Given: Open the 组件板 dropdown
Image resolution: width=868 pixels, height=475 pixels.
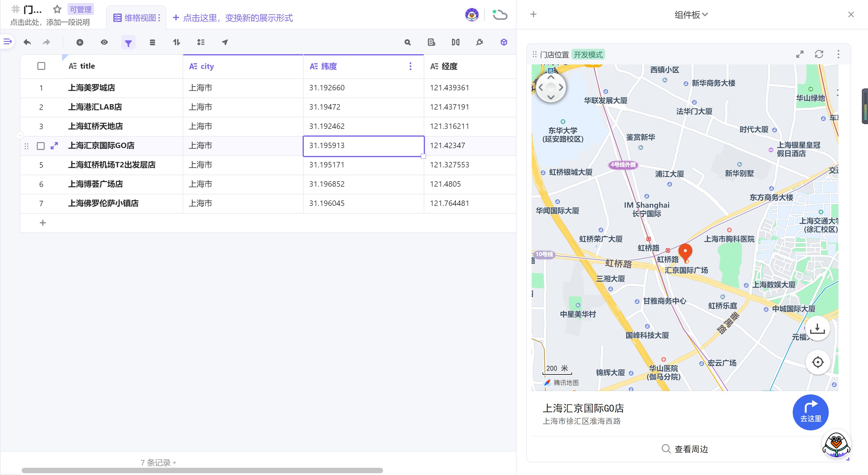Looking at the screenshot, I should pos(691,14).
